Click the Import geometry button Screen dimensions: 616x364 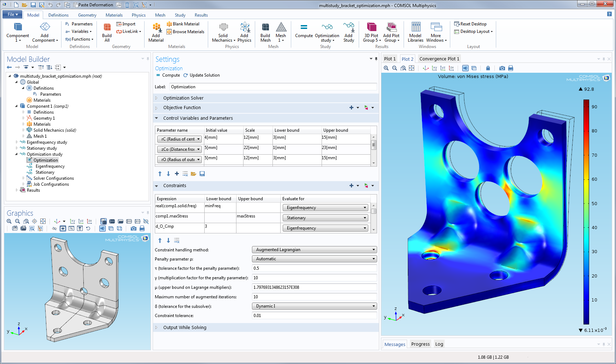coord(126,24)
